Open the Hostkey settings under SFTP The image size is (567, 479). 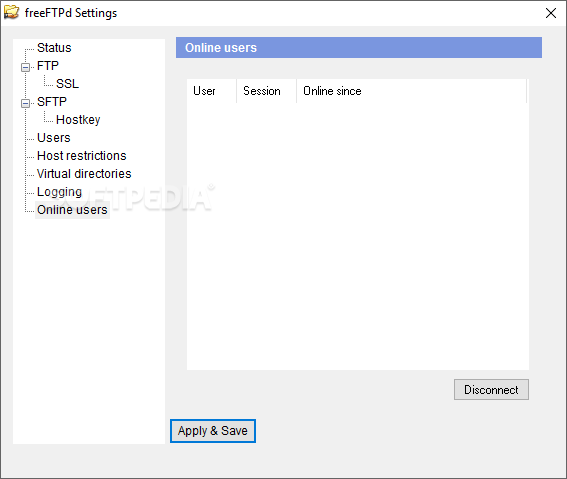click(x=78, y=120)
